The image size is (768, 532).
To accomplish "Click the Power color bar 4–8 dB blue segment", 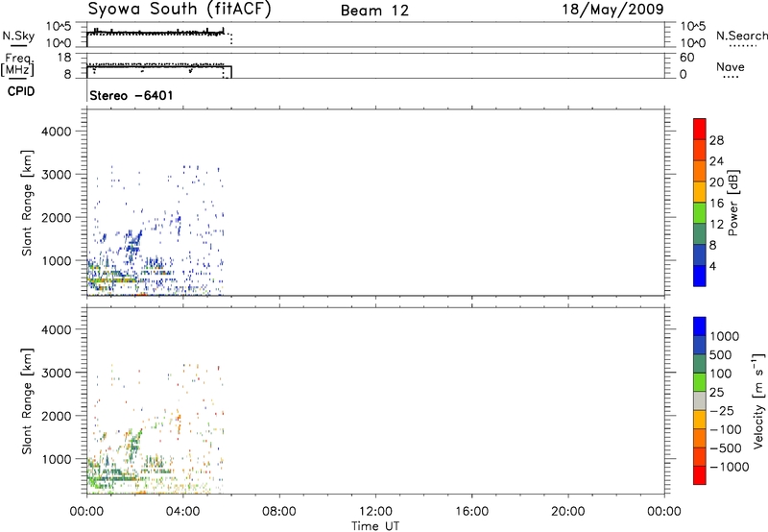I will click(700, 254).
